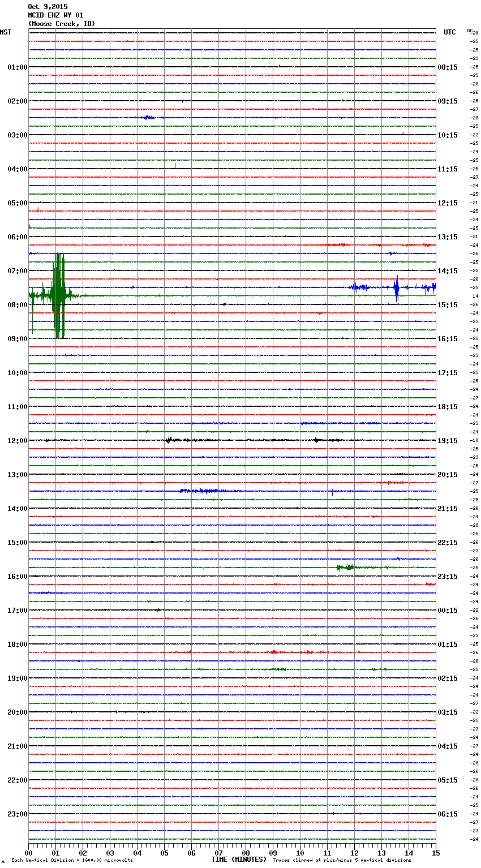Select the station code "MCID EHZ WY 01"

tap(55, 15)
